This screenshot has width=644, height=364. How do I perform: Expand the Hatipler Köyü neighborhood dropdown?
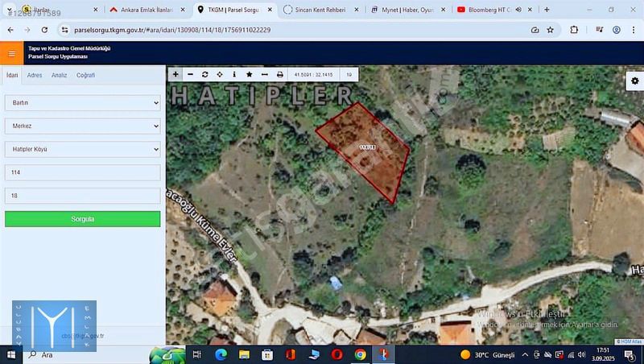coord(82,150)
